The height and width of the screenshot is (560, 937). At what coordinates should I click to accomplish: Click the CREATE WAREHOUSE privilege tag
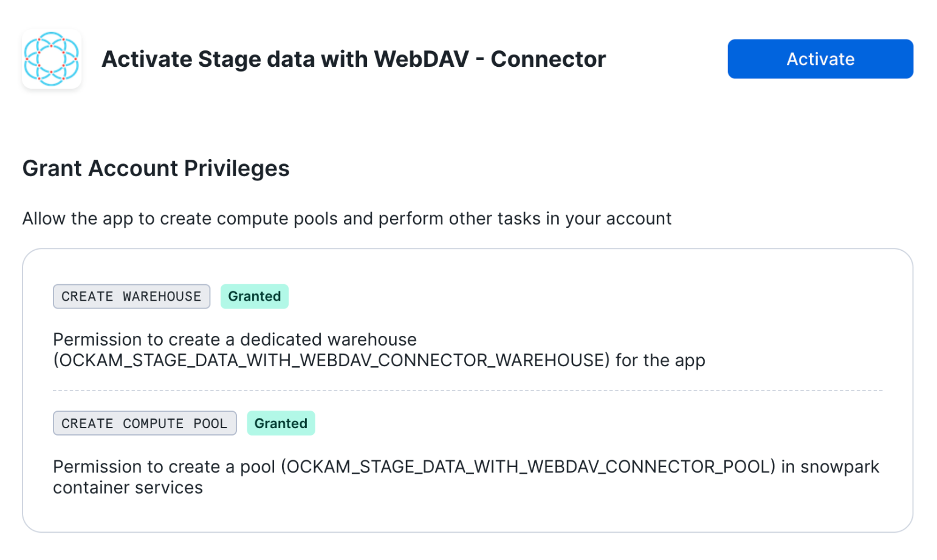pos(131,296)
